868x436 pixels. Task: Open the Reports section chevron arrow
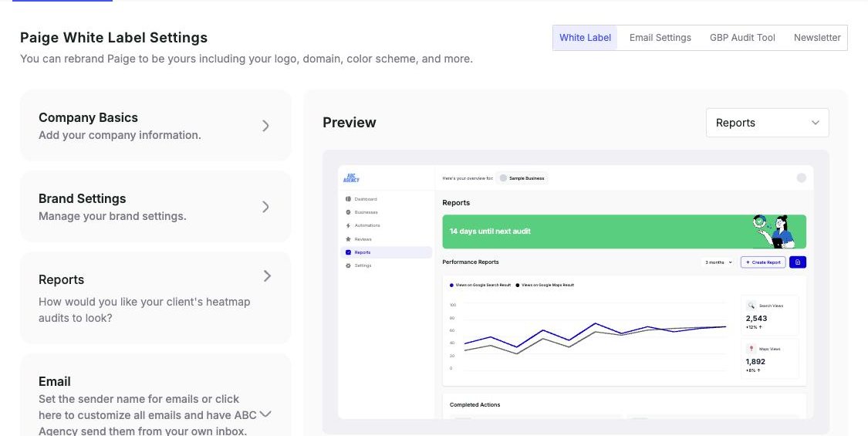(268, 276)
